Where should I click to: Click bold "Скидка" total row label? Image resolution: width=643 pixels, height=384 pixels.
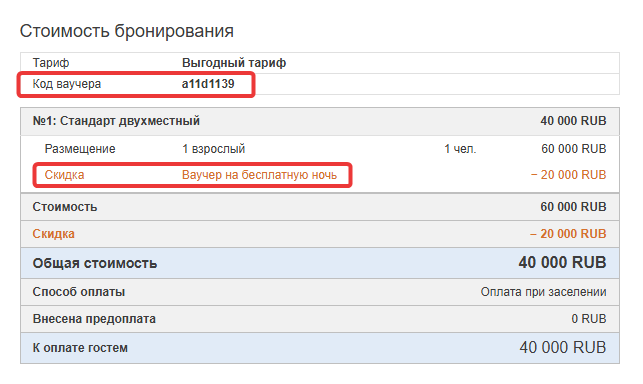pyautogui.click(x=54, y=234)
